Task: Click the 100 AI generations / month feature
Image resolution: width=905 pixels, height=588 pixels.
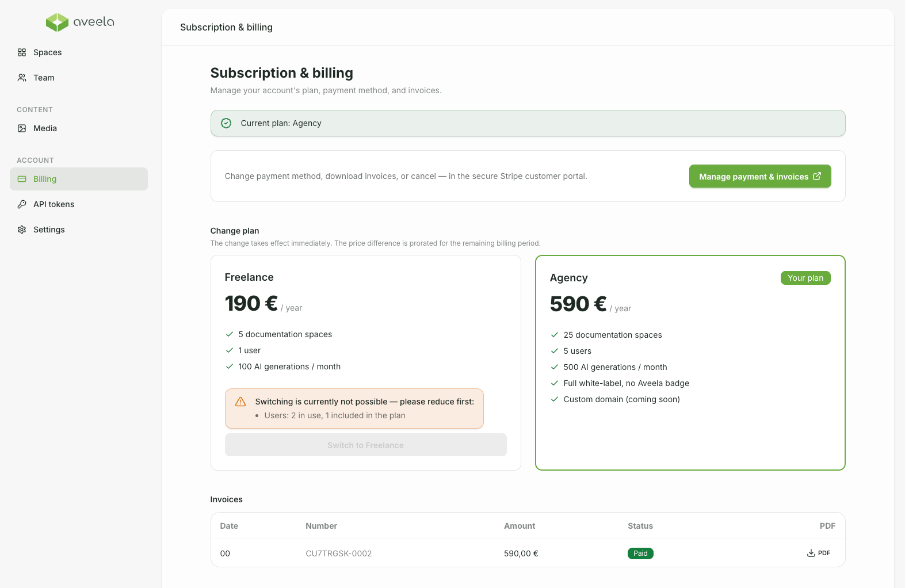Action: 289,366
